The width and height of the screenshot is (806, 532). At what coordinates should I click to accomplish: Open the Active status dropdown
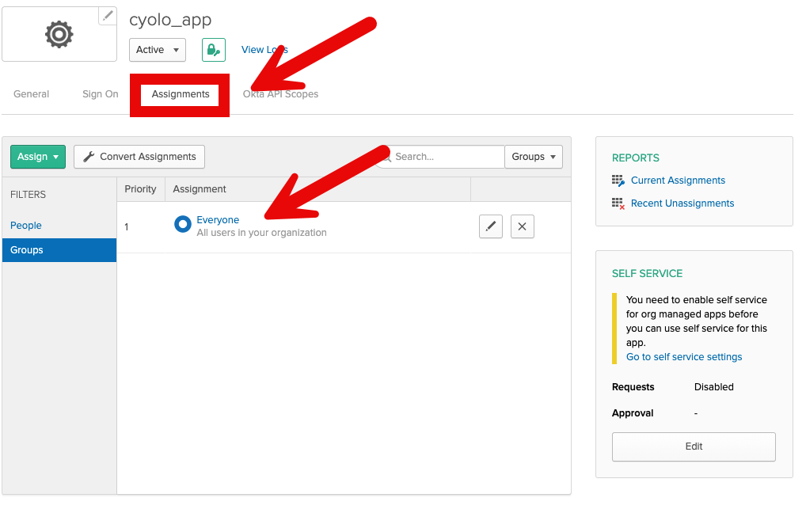(157, 49)
